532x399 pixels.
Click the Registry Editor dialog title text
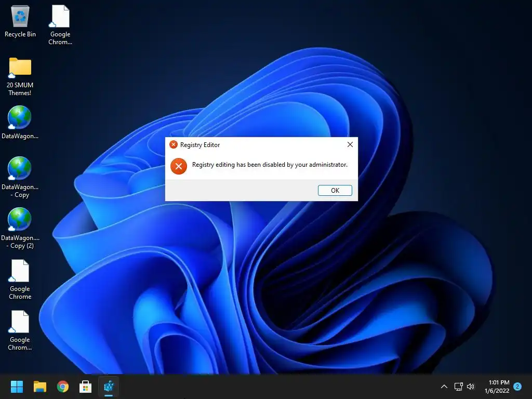[x=200, y=145]
